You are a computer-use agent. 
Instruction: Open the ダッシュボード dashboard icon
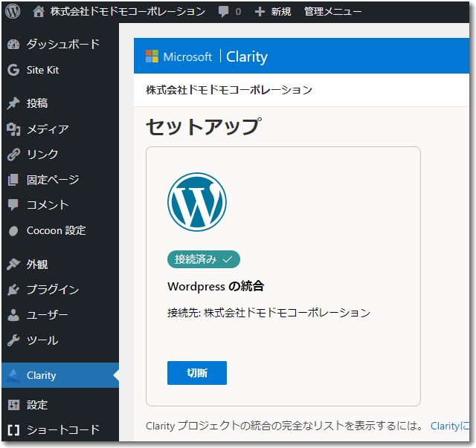click(x=13, y=45)
